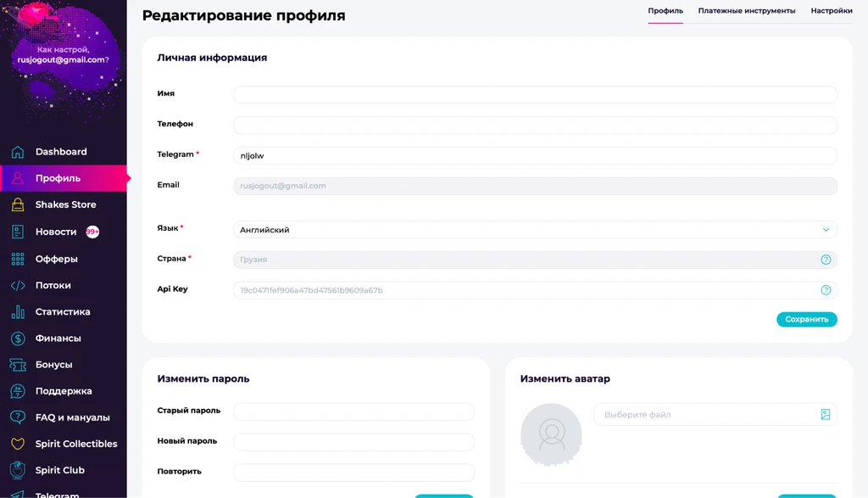Switch to the Профиль top tab

pyautogui.click(x=665, y=10)
